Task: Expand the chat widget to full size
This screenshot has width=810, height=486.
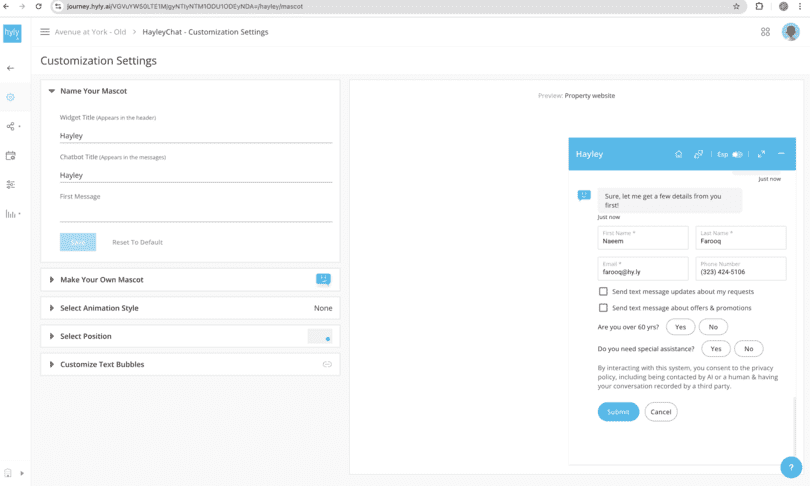Action: point(761,154)
